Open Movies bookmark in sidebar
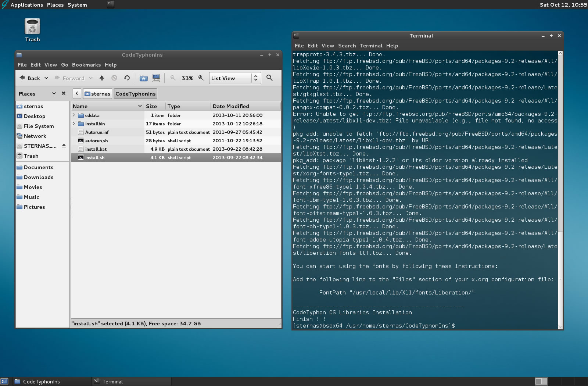This screenshot has height=386, width=588. pyautogui.click(x=43, y=187)
